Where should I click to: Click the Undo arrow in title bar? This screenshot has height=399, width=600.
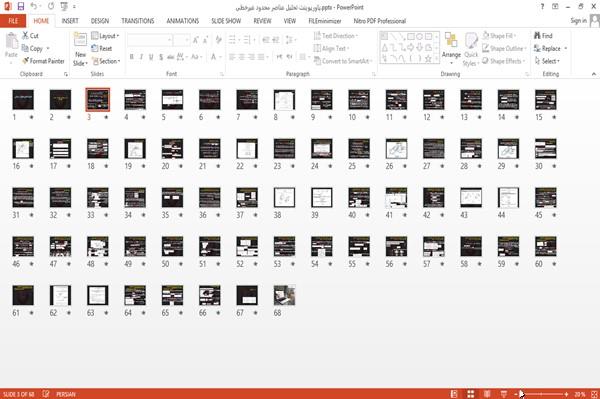click(34, 7)
